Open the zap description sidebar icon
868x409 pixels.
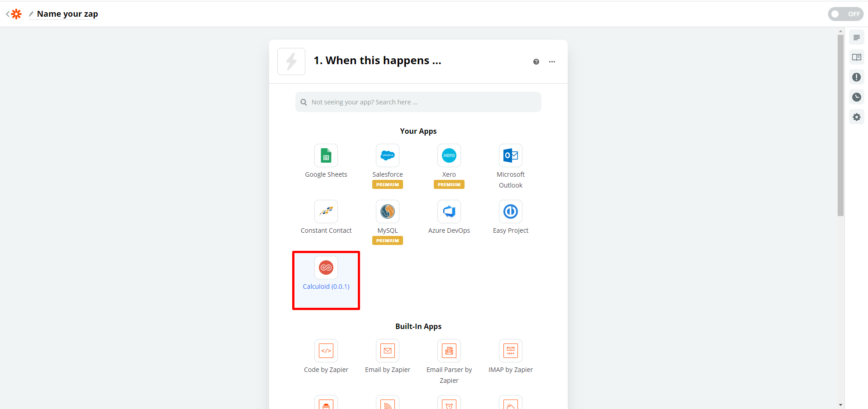(x=857, y=38)
